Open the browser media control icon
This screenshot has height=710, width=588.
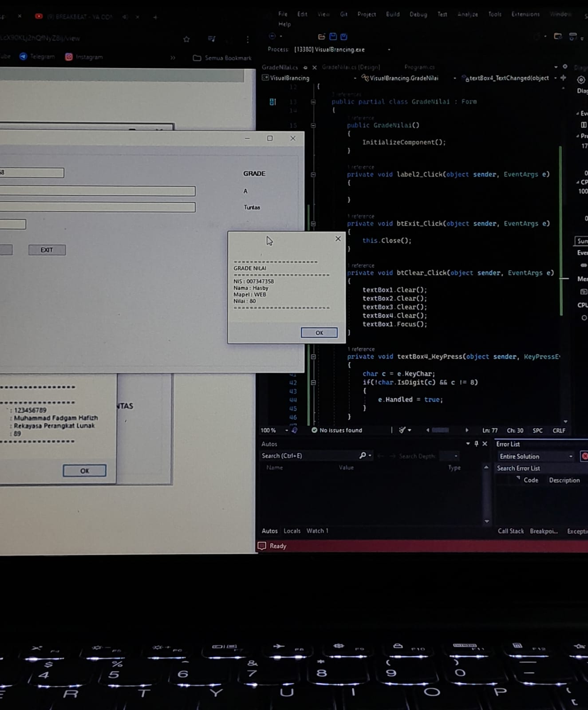click(212, 39)
